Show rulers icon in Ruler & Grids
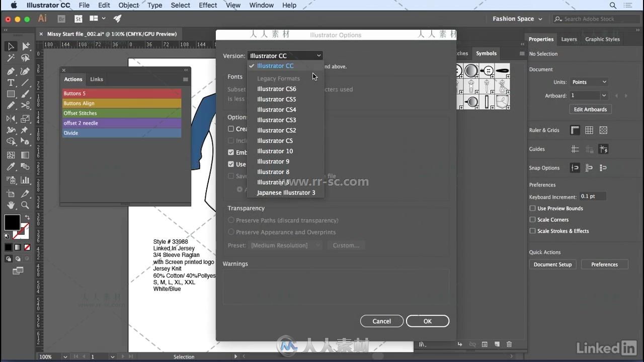 point(575,130)
